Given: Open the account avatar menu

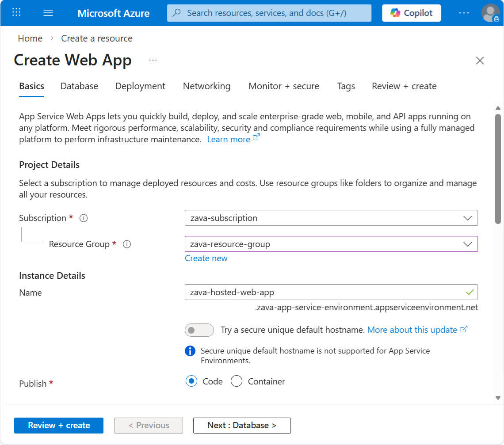Looking at the screenshot, I should (490, 13).
